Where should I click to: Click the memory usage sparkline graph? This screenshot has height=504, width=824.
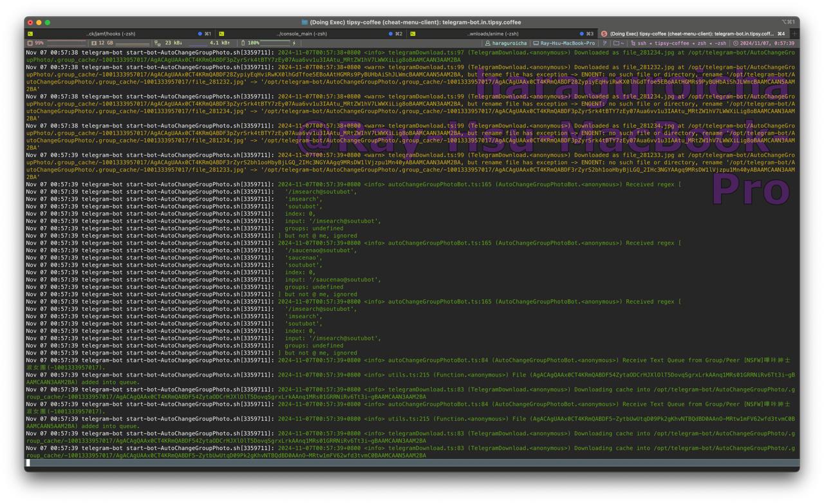pos(132,43)
